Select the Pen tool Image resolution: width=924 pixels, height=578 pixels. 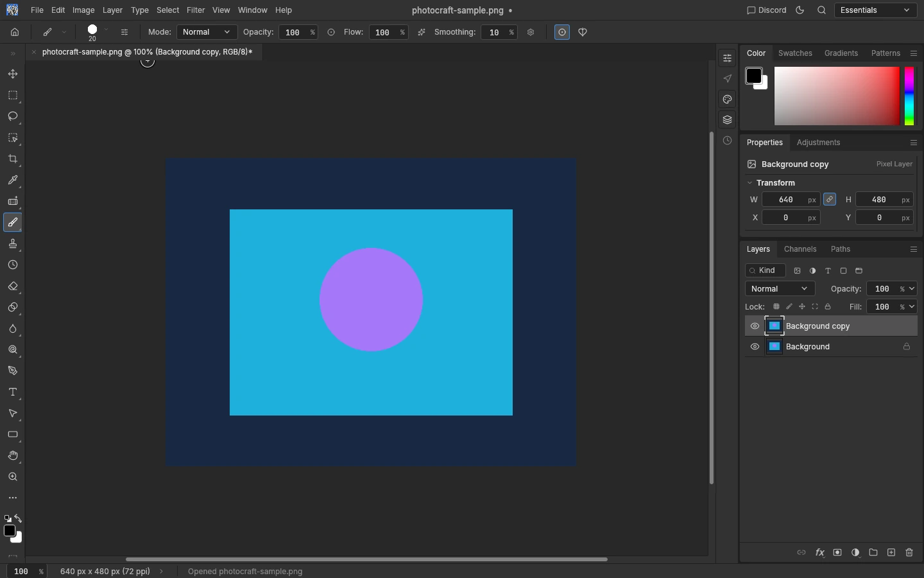point(13,371)
